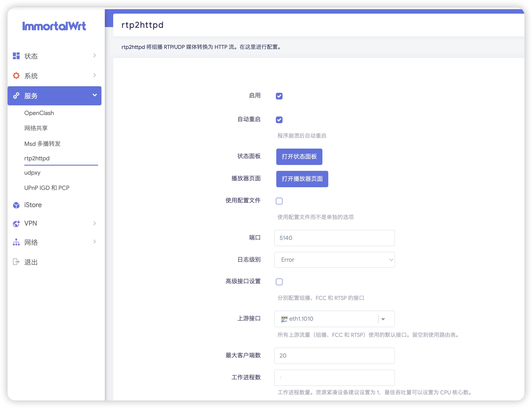Click the 状态 dashboard grid icon
532x408 pixels.
(x=16, y=56)
